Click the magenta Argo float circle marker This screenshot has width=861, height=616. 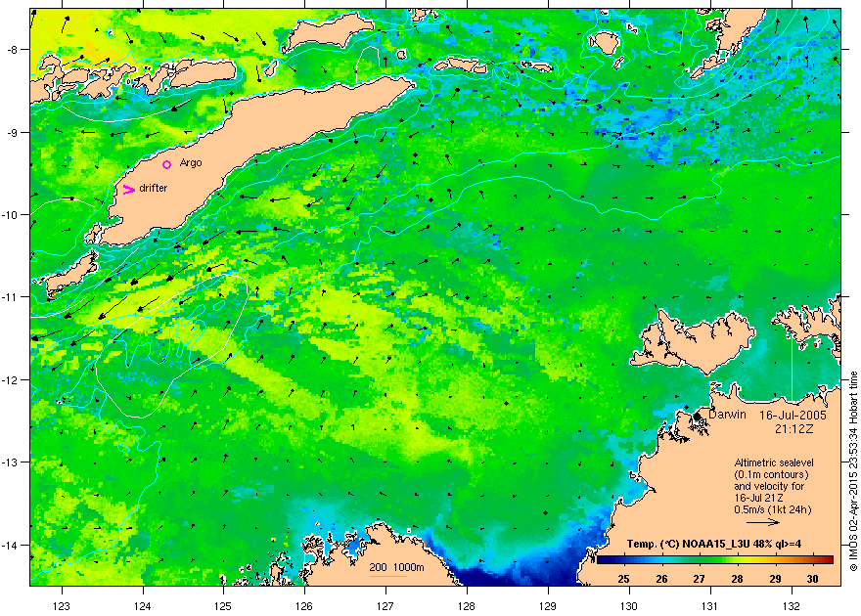[x=167, y=164]
